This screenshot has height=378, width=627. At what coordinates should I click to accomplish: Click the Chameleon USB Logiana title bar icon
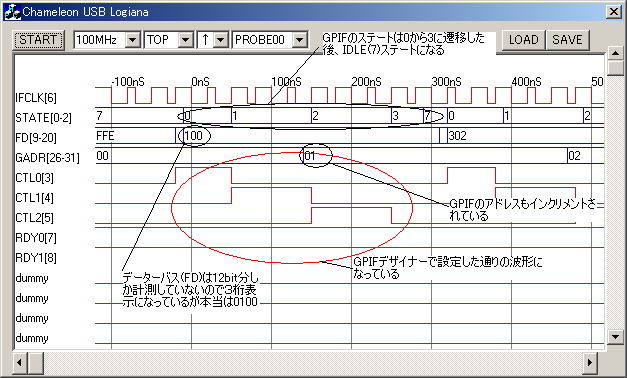[12, 12]
